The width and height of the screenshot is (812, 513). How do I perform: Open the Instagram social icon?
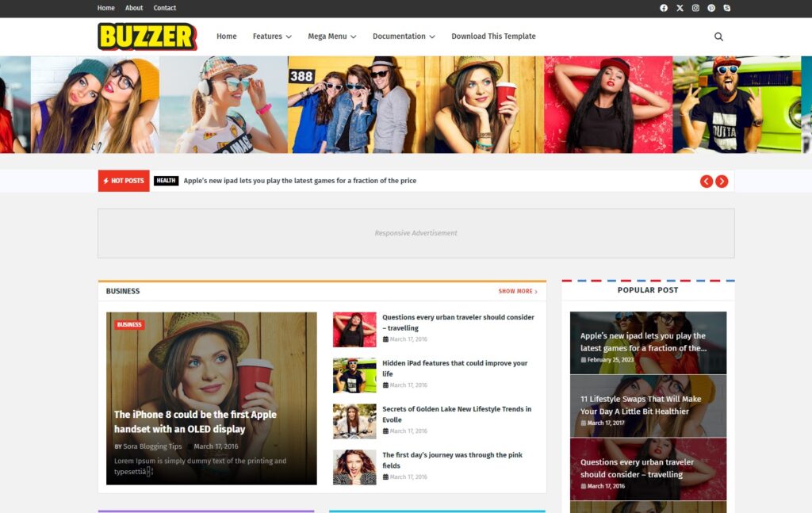[695, 8]
